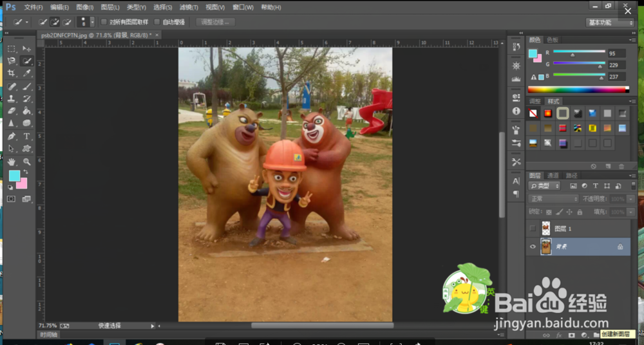Open the 不透明度 opacity dropdown arrow
Image resolution: width=644 pixels, height=345 pixels.
tap(631, 199)
